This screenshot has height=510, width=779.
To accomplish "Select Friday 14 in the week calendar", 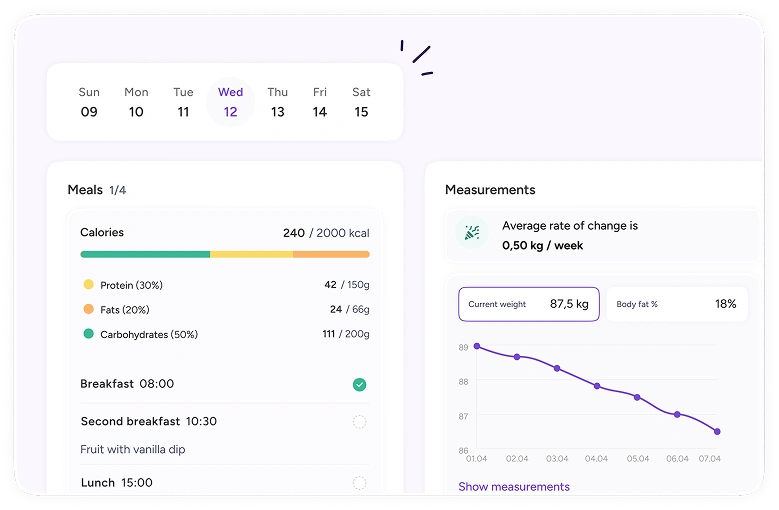I will (320, 102).
